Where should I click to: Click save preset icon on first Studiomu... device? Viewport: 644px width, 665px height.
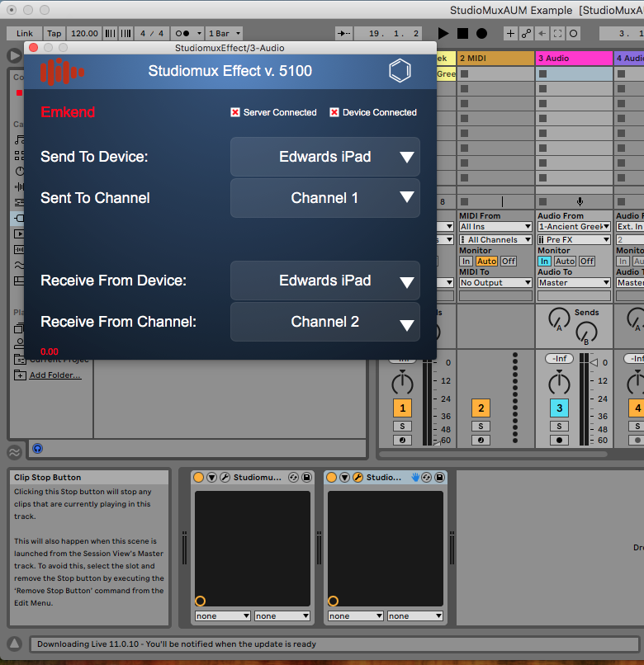click(306, 478)
